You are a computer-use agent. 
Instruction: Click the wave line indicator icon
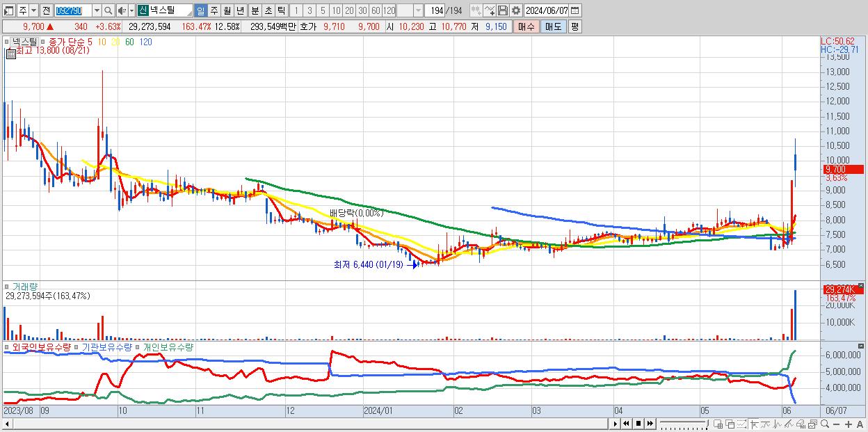coord(778,424)
